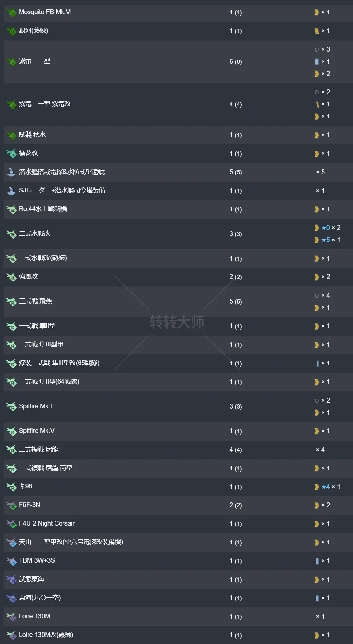Select the Mosquito FB Mk.VI aircraft icon
The height and width of the screenshot is (644, 353).
11,12
